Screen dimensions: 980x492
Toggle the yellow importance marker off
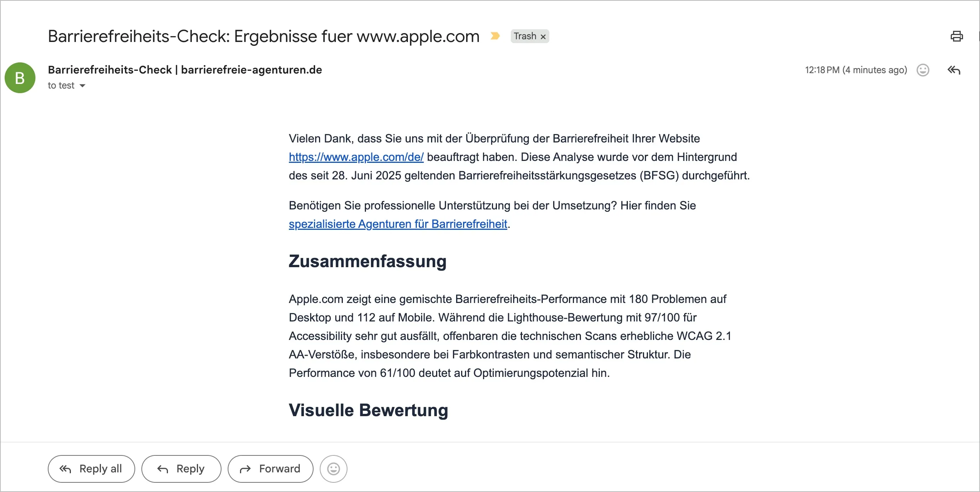[x=495, y=36]
